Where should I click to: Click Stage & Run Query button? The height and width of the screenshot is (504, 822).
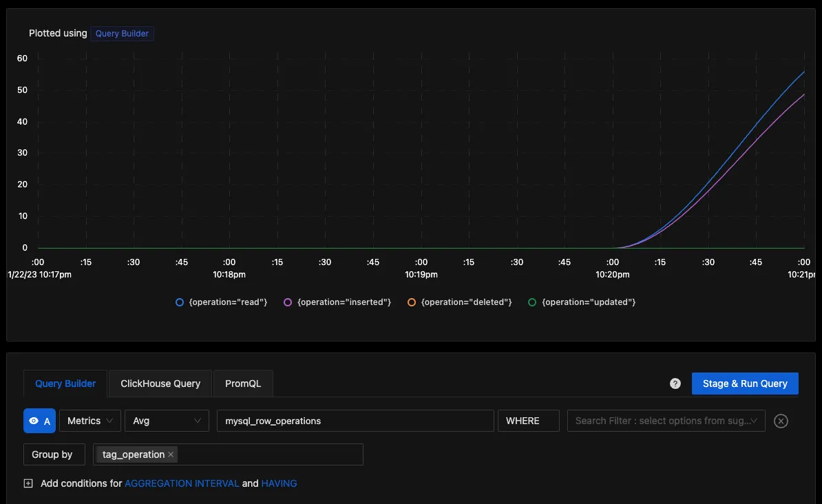point(745,384)
